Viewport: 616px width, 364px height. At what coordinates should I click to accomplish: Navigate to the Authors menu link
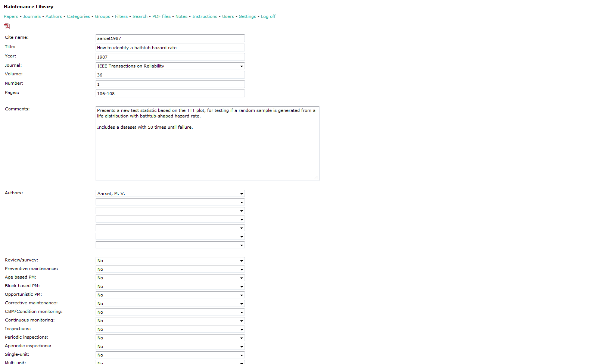(x=54, y=16)
